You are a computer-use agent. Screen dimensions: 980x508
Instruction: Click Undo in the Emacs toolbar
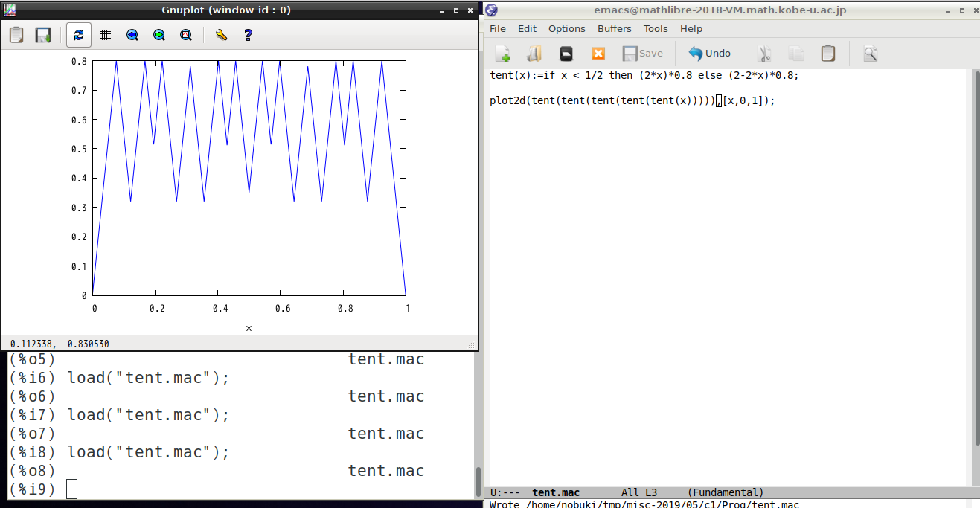[x=709, y=54]
